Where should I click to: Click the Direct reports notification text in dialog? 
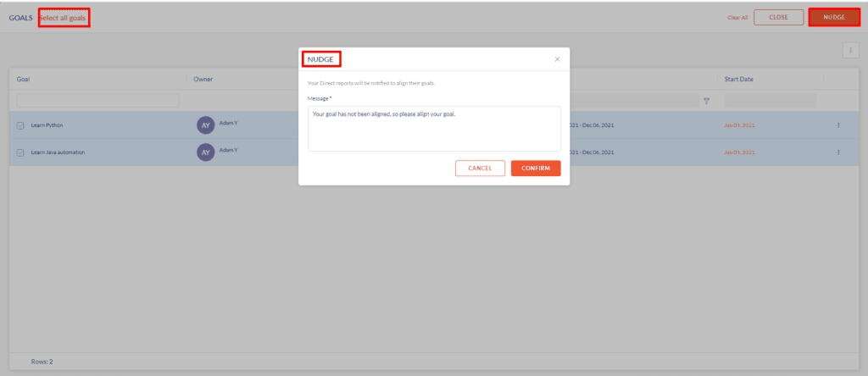tap(371, 84)
